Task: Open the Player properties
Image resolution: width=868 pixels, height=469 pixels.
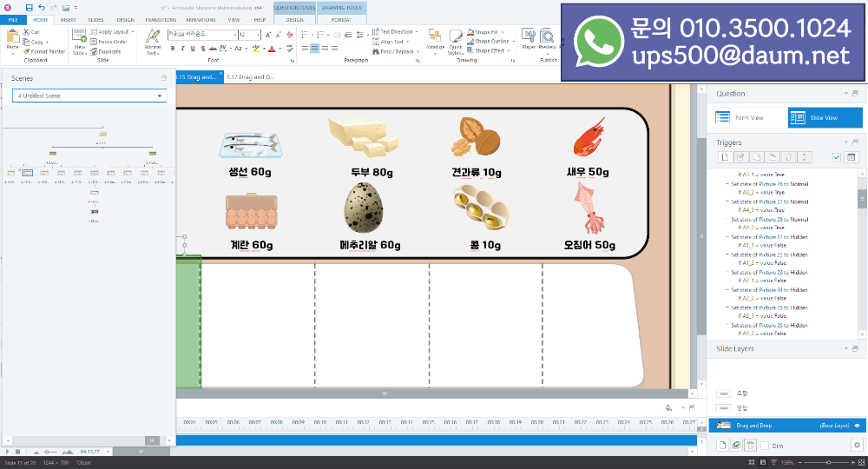Action: tap(529, 39)
